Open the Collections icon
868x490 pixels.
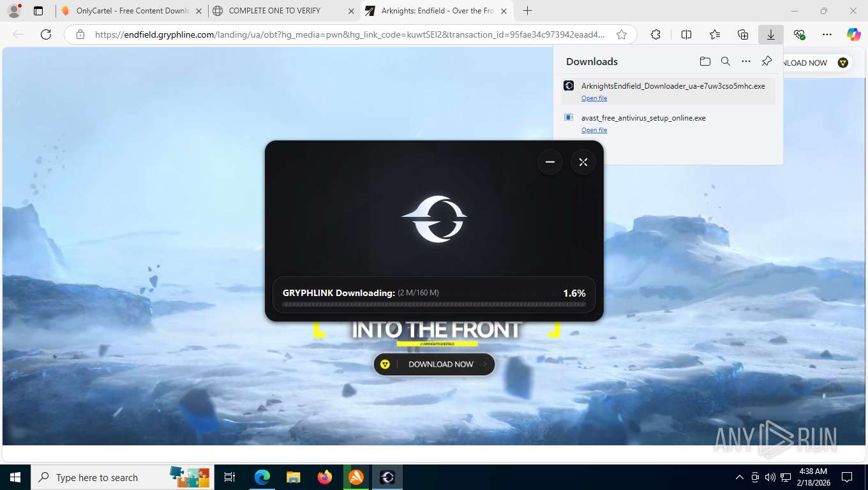(x=743, y=34)
